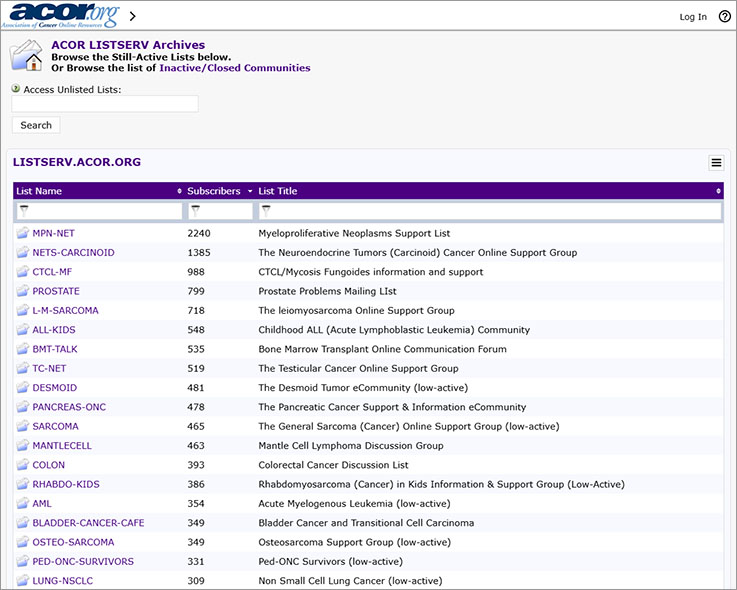Click the folder icon for OSTEO-SARCOMA
The width and height of the screenshot is (737, 590).
[x=23, y=541]
